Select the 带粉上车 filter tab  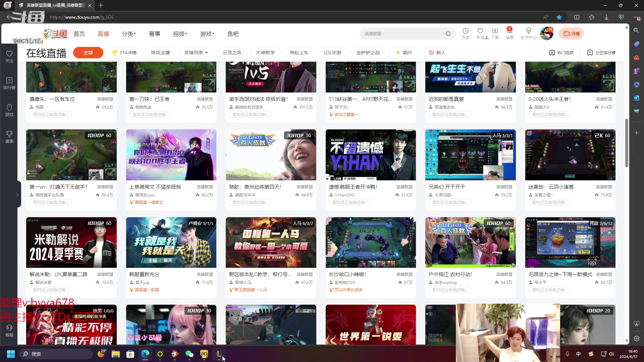pyautogui.click(x=299, y=53)
